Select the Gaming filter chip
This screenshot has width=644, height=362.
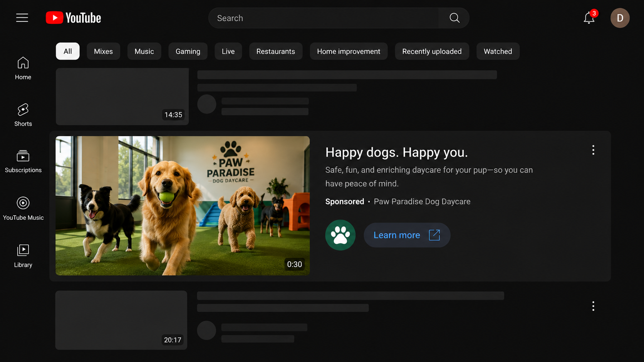pos(188,51)
